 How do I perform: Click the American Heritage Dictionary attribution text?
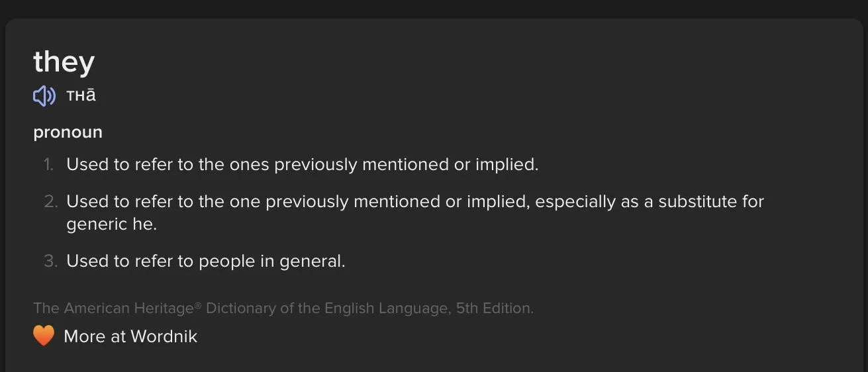tap(283, 308)
